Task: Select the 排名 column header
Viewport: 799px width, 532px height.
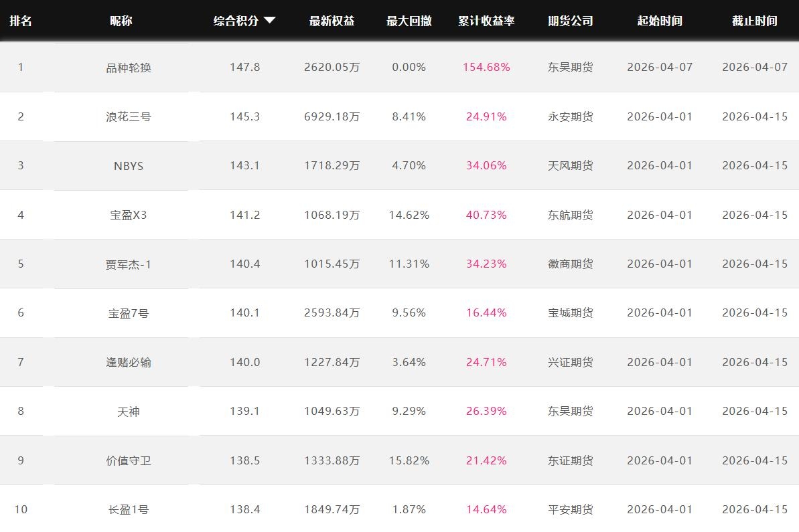Action: pos(21,21)
